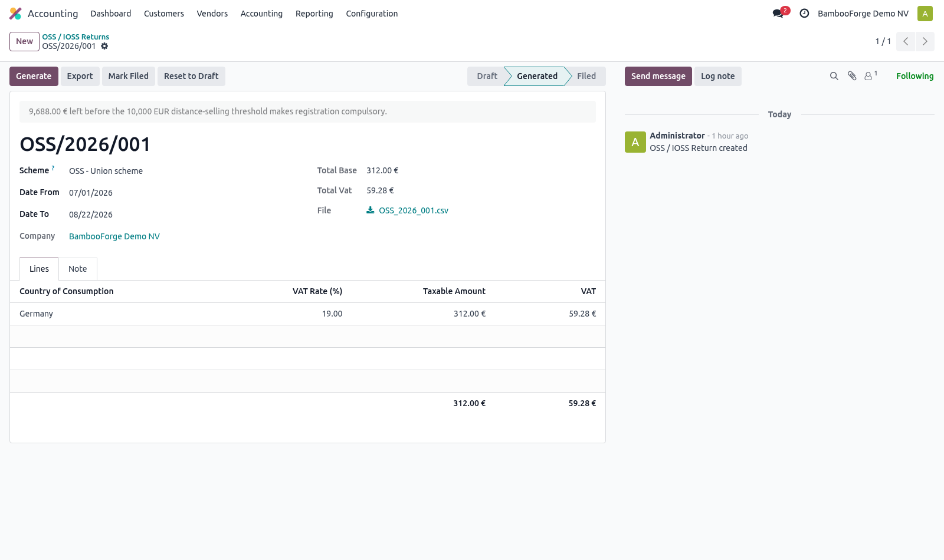The height and width of the screenshot is (560, 944).
Task: Download the OSS_2026_001.csv file link
Action: tap(414, 210)
